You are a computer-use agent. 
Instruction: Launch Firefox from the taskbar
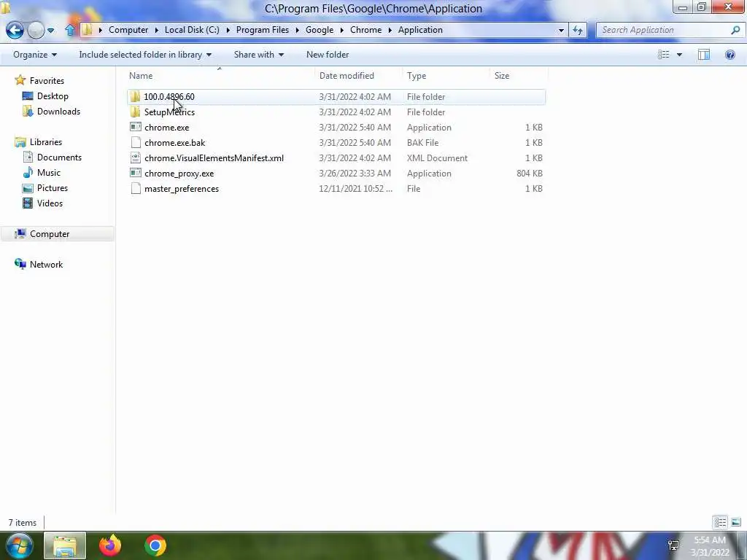point(110,545)
